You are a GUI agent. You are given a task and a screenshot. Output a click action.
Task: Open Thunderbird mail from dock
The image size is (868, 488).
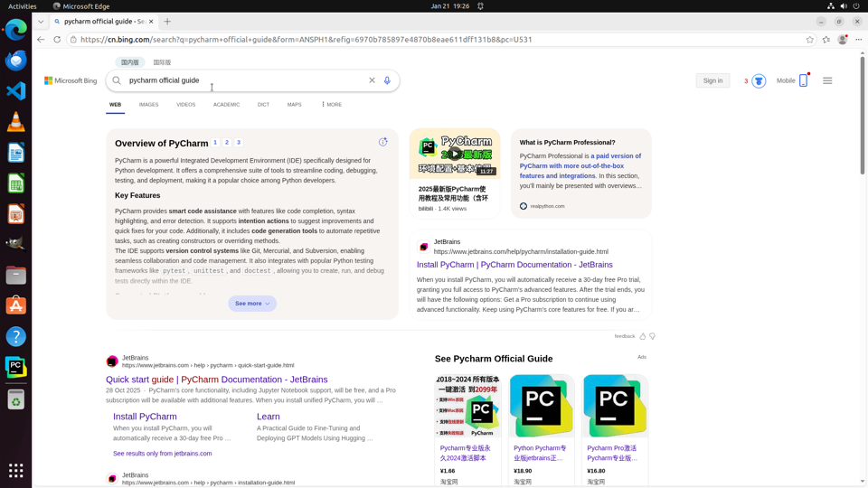pos(15,60)
